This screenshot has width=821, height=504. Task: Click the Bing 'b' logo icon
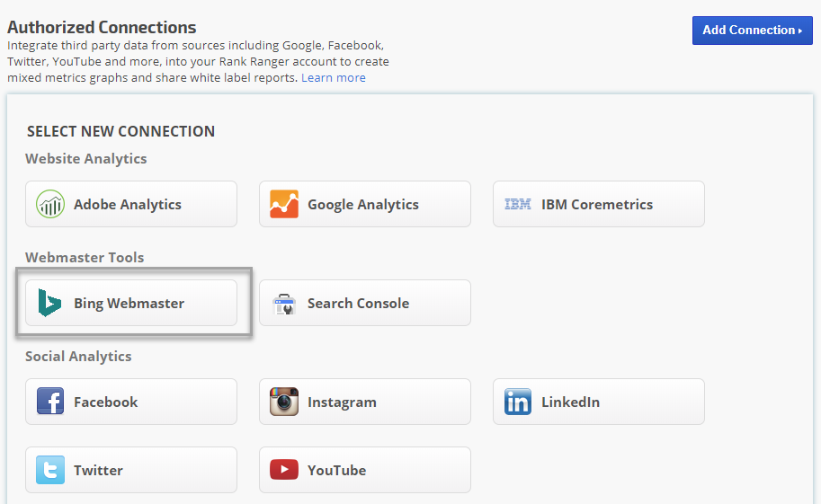coord(50,303)
